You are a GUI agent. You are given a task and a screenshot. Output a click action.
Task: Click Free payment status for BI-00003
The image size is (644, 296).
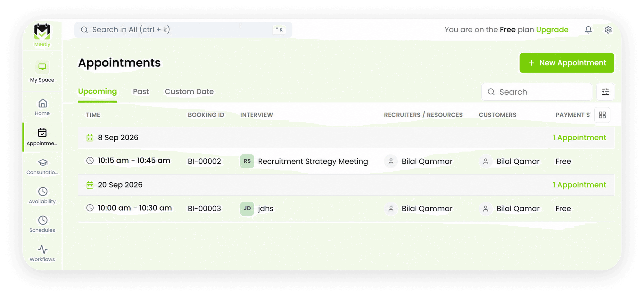[x=563, y=209]
